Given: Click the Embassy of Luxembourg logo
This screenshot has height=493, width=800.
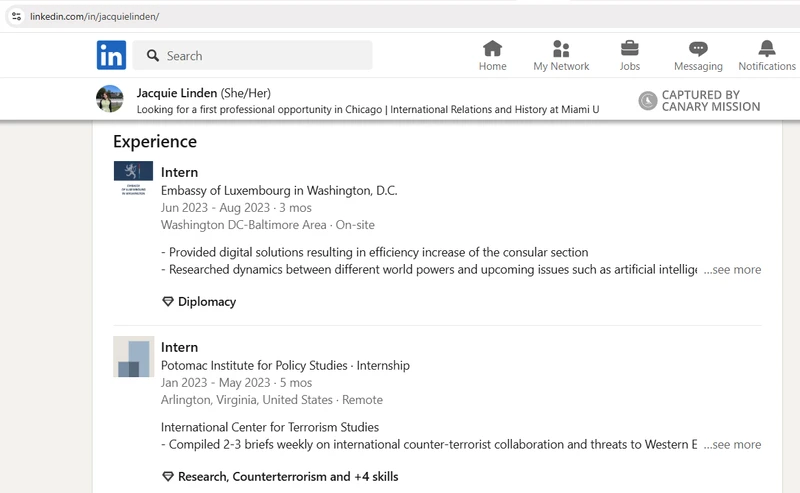Looking at the screenshot, I should coord(133,179).
